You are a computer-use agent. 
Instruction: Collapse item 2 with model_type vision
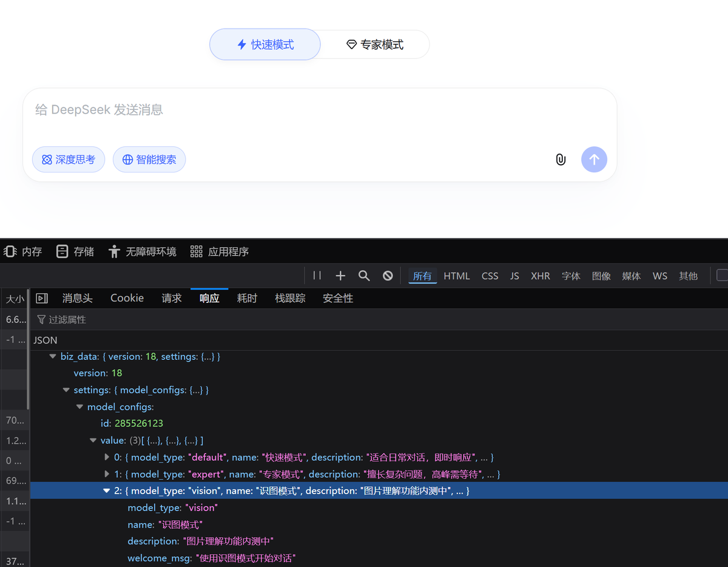click(107, 491)
